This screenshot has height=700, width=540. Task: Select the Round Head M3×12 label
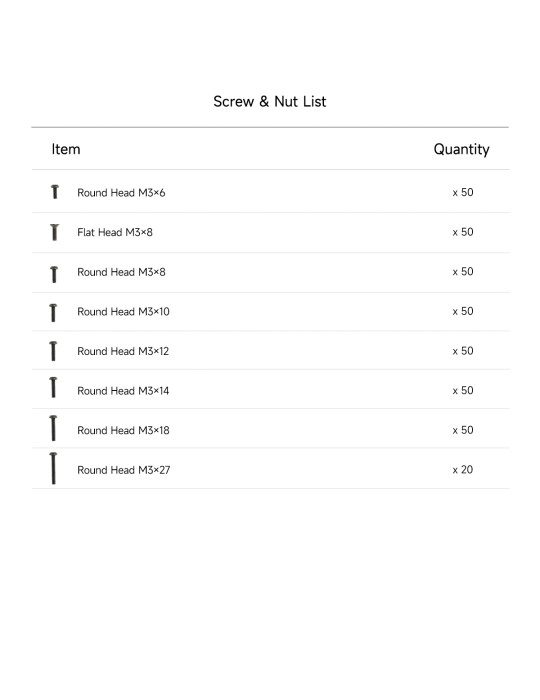pyautogui.click(x=123, y=351)
